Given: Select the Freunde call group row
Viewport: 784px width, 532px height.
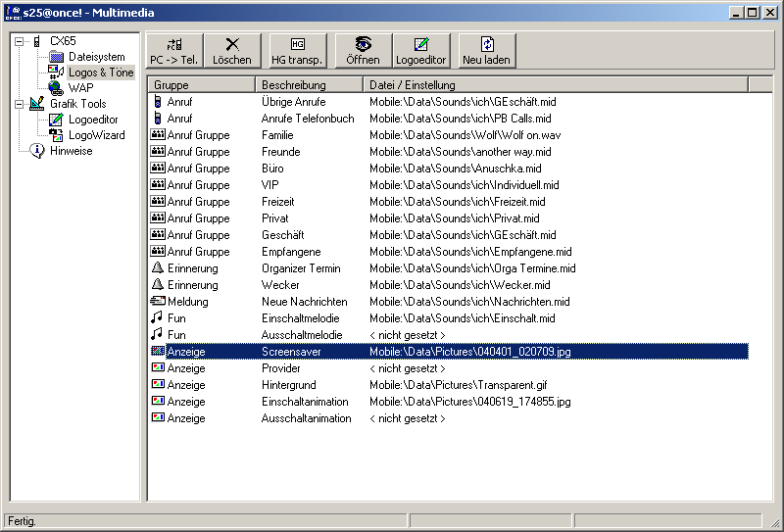Looking at the screenshot, I should pyautogui.click(x=448, y=152).
